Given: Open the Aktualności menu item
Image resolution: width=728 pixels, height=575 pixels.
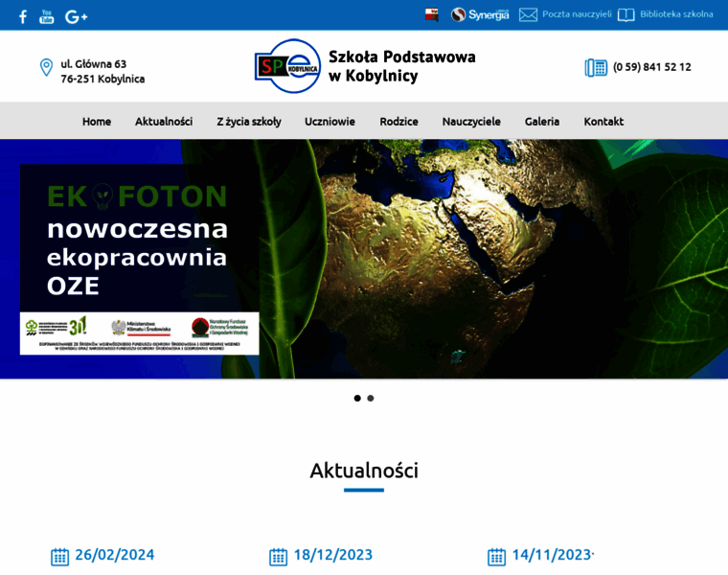Looking at the screenshot, I should coord(164,122).
